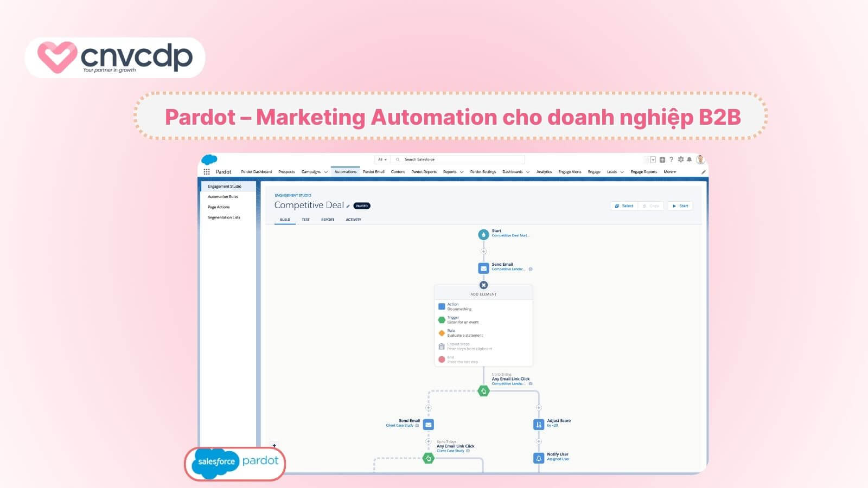Open the Content tab

(x=398, y=172)
